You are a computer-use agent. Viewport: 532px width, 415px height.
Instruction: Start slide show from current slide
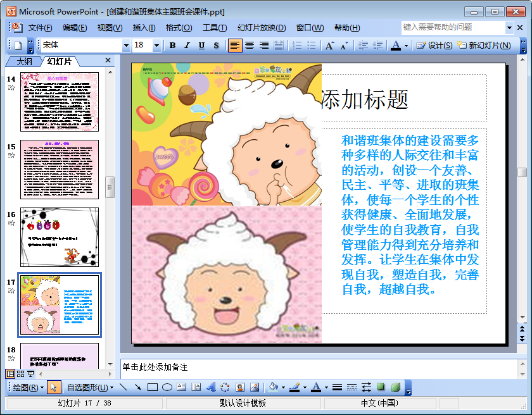tap(30, 374)
